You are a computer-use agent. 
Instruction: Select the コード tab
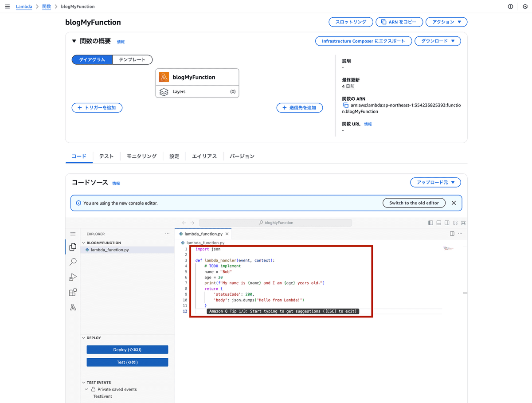pyautogui.click(x=79, y=156)
